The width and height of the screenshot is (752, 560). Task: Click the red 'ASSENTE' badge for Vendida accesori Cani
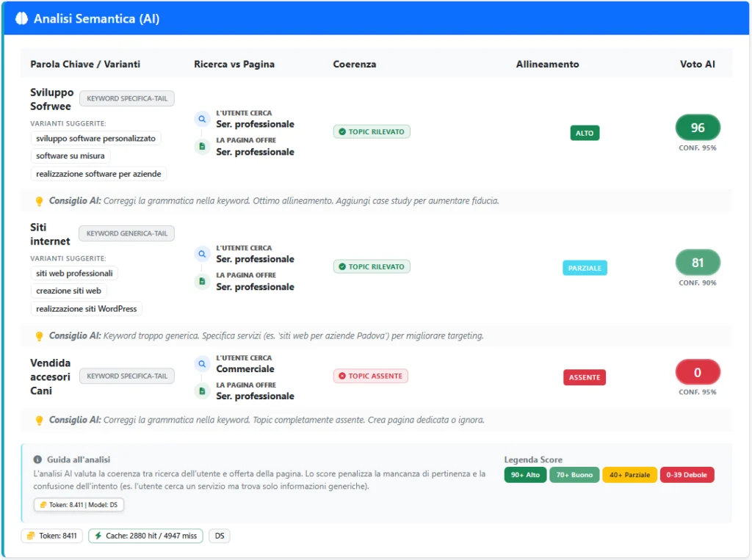[x=585, y=377]
